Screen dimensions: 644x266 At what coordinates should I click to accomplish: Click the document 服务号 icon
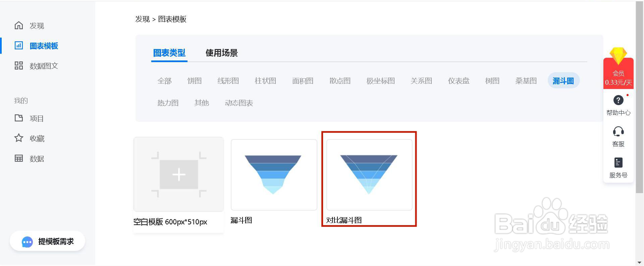click(x=618, y=163)
